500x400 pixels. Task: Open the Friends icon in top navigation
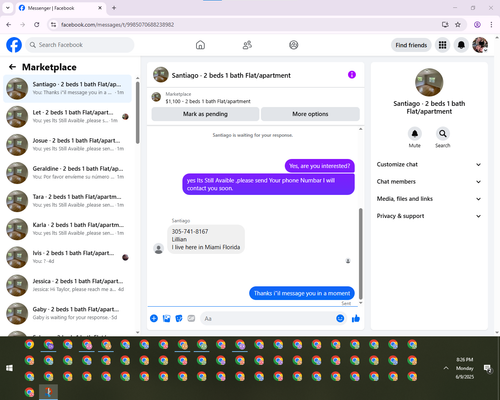coord(247,45)
